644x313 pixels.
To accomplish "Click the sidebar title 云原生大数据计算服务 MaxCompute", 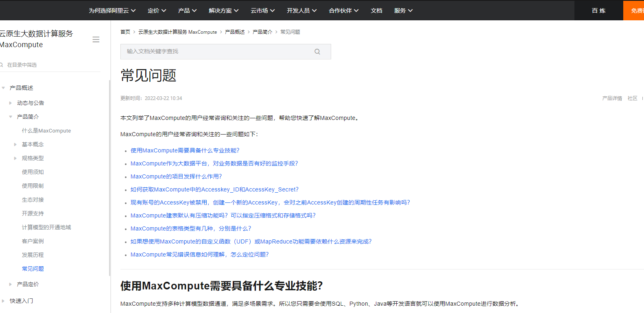I will point(36,39).
